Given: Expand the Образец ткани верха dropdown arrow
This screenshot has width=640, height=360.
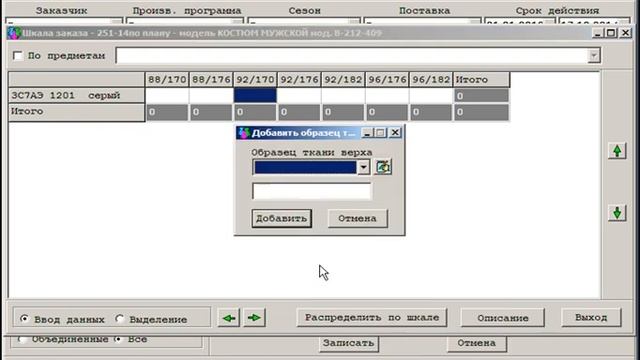Looking at the screenshot, I should 363,167.
